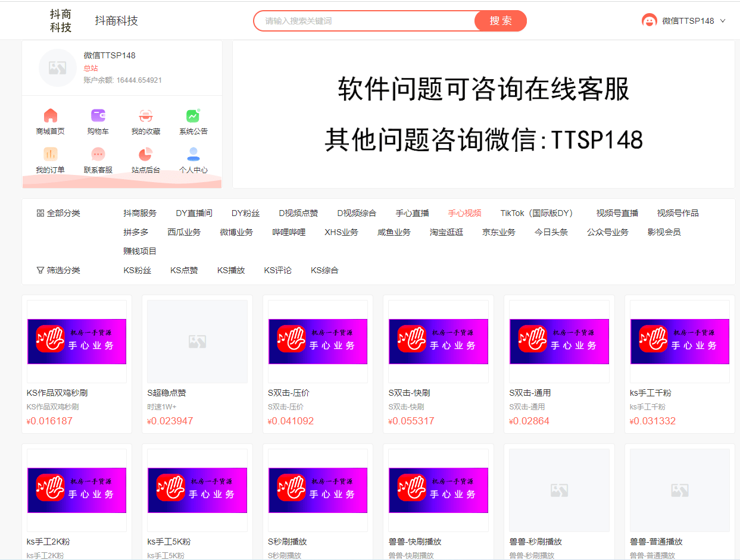Check announcements with 系统公告 icon
740x560 pixels.
tap(192, 115)
